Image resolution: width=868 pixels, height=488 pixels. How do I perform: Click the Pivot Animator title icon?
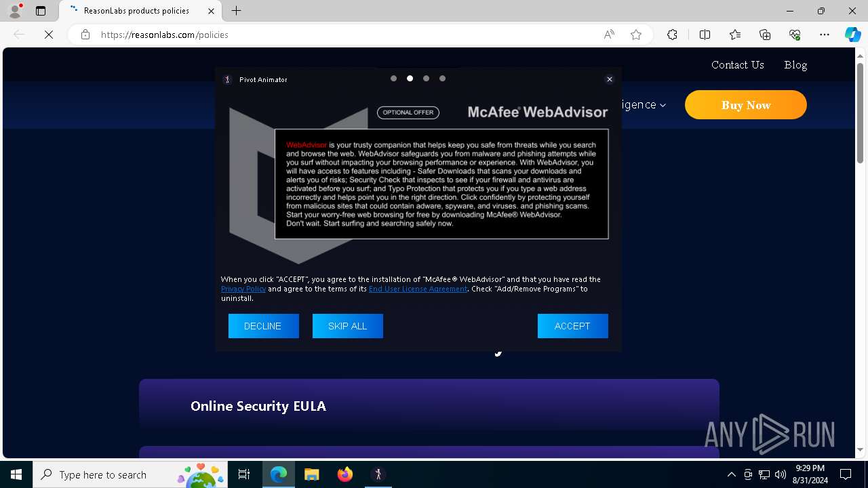point(228,79)
